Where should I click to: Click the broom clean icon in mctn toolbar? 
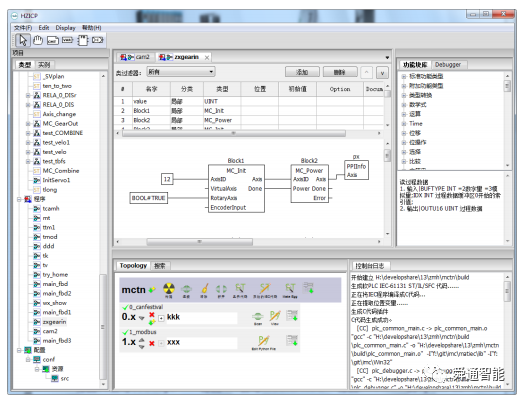point(204,289)
